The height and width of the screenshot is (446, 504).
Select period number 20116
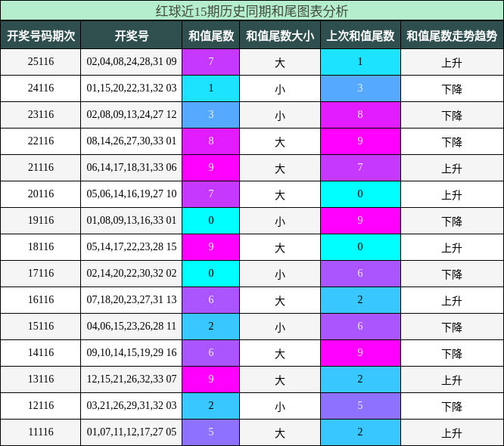click(41, 194)
